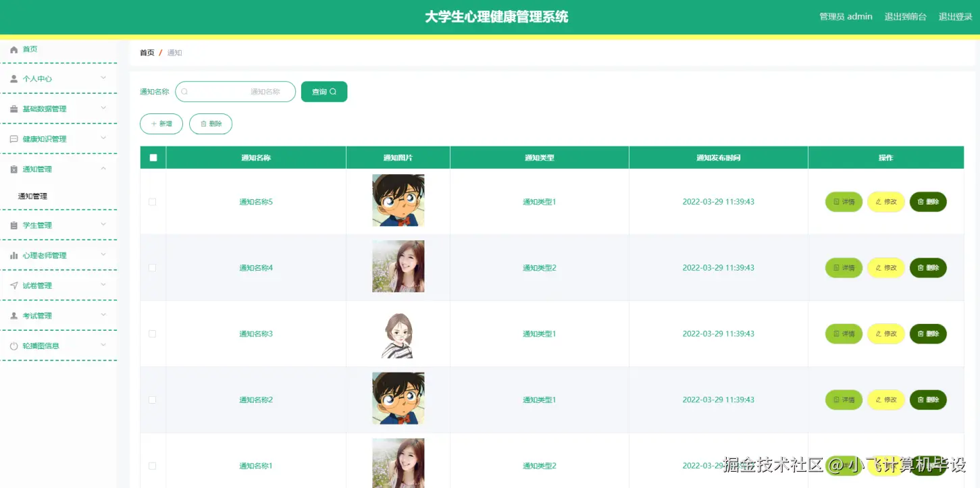Check the row checkbox for 通知名称3
The image size is (980, 488).
tap(152, 334)
